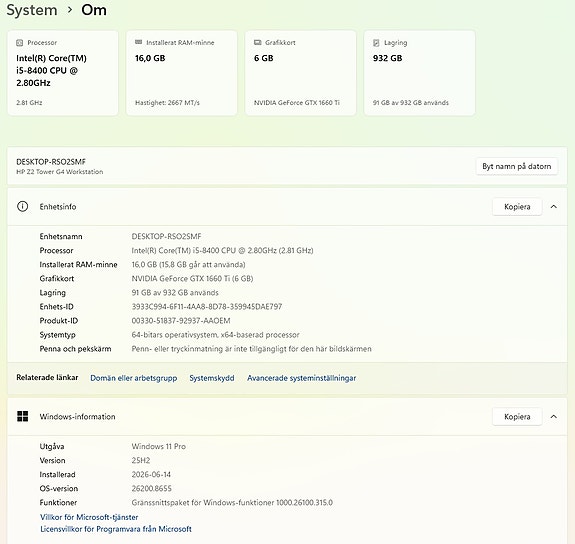Click the 16,0 GB (15,8 GB går att använda) value
Screen dimensions: 575x544
[188, 265]
